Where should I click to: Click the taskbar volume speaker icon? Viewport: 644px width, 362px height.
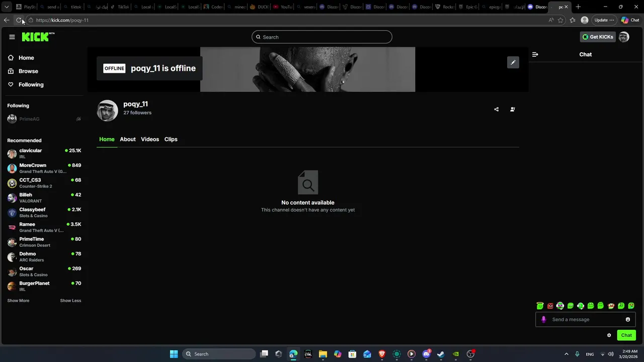611,354
